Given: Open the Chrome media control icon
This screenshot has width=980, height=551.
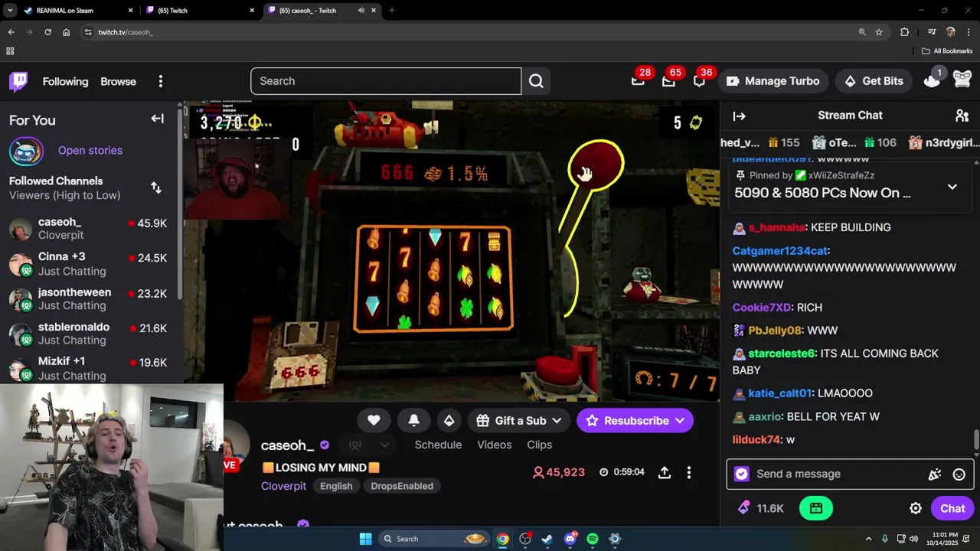Looking at the screenshot, I should pos(931,32).
